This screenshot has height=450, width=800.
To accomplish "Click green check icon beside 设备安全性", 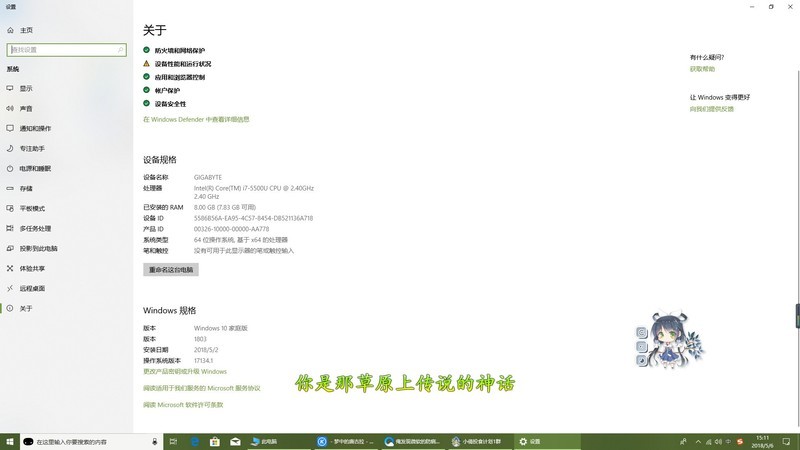I will pos(146,103).
